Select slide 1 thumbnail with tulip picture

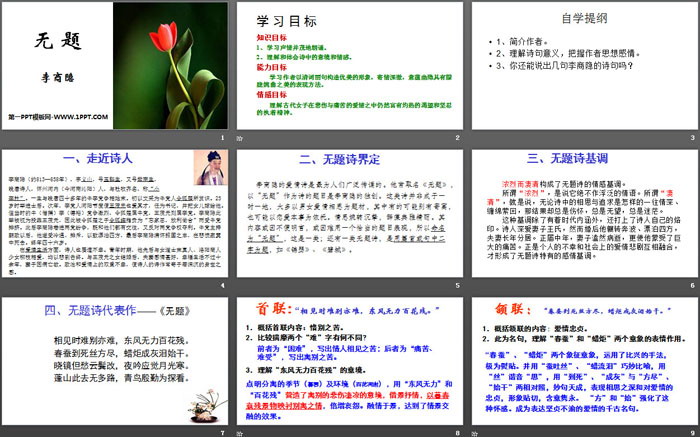click(x=115, y=66)
